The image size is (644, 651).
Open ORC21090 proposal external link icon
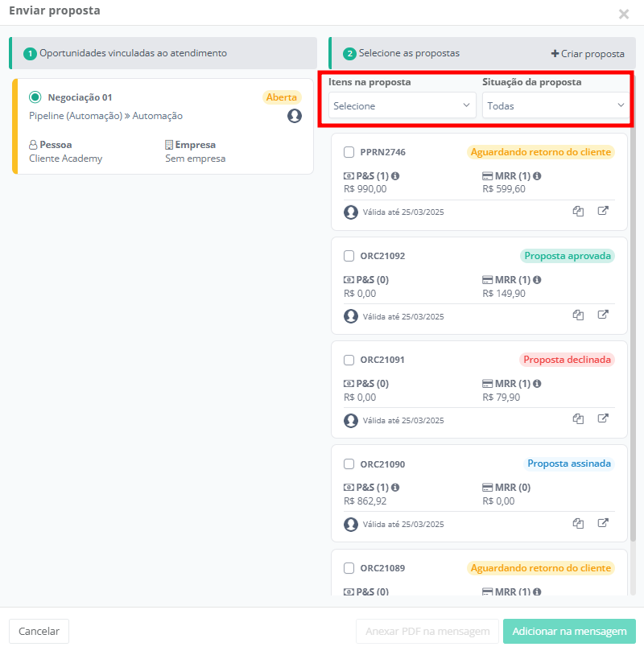603,523
